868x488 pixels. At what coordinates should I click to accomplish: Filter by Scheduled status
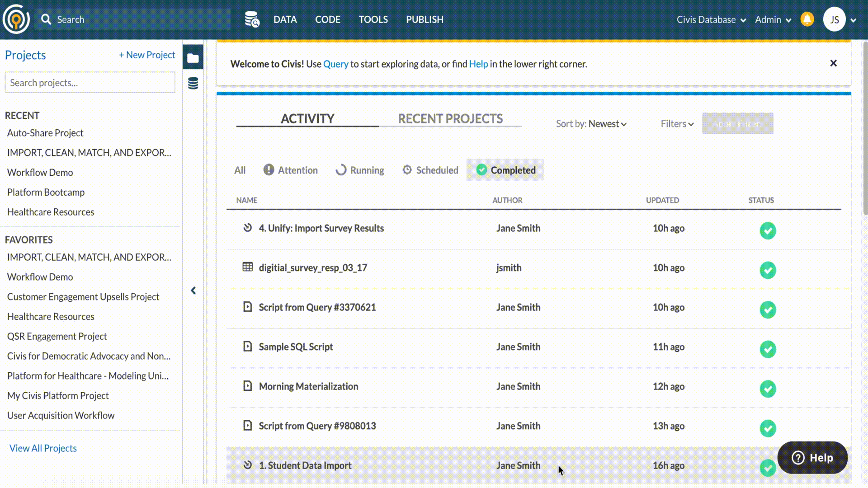tap(430, 170)
